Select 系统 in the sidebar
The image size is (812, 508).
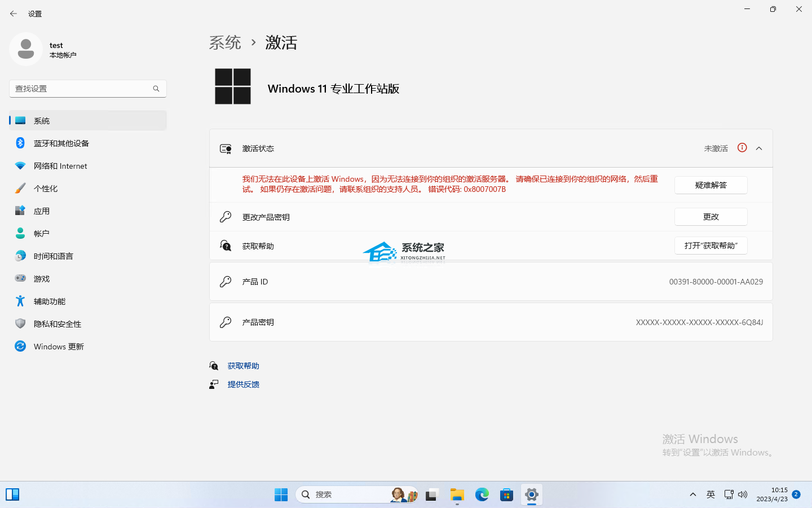click(x=88, y=120)
